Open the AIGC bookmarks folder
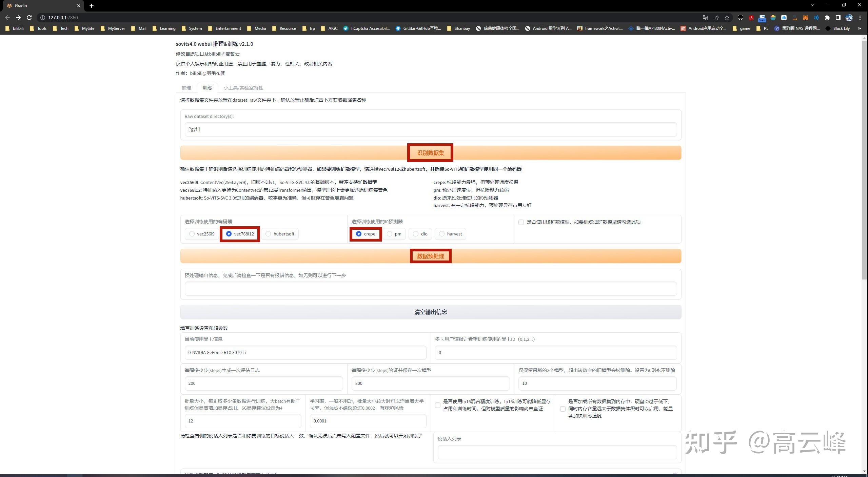Viewport: 868px width, 477px height. click(x=329, y=28)
